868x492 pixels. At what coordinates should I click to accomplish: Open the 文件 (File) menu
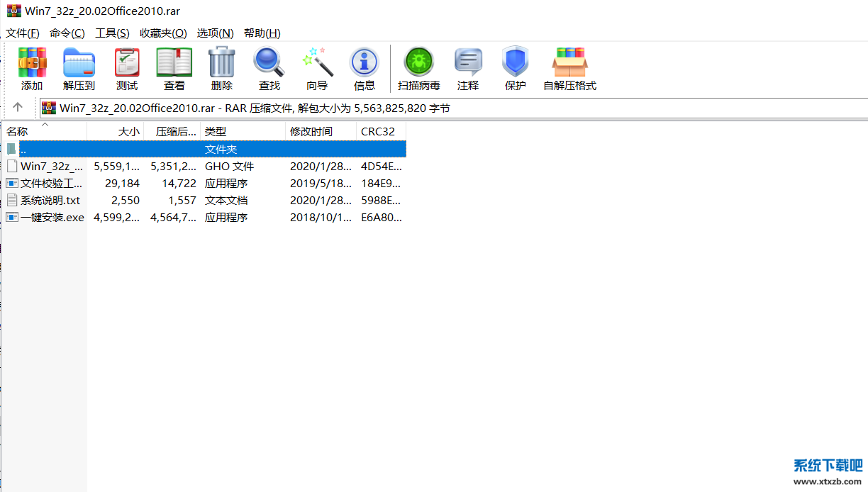22,33
